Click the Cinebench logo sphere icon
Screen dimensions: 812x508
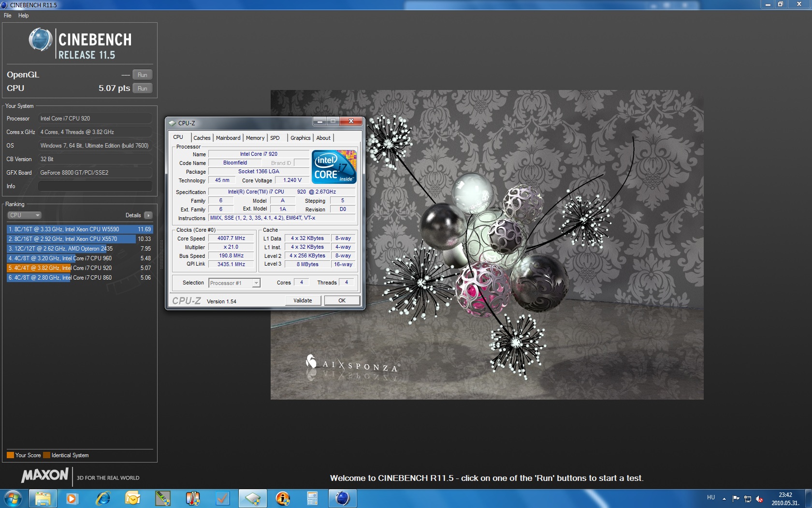click(41, 40)
